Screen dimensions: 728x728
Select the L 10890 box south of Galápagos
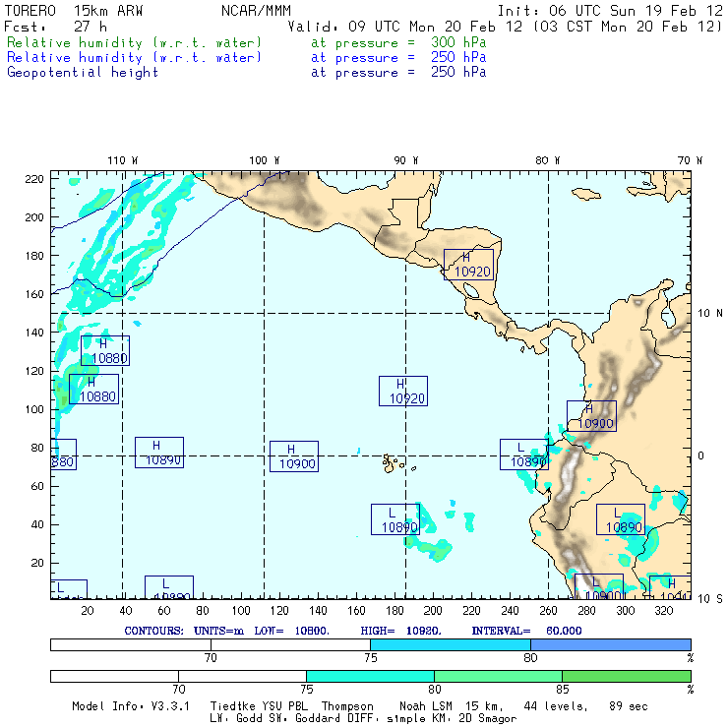coord(395,518)
